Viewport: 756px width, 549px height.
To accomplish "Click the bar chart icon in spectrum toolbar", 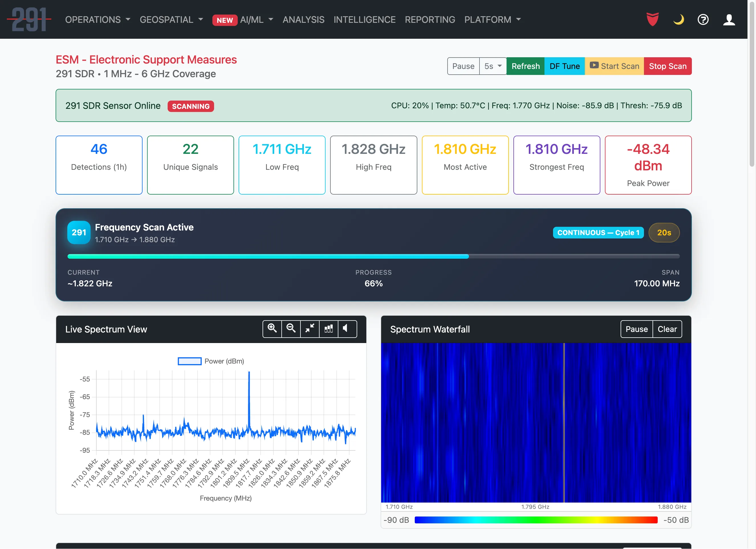I will tap(329, 329).
